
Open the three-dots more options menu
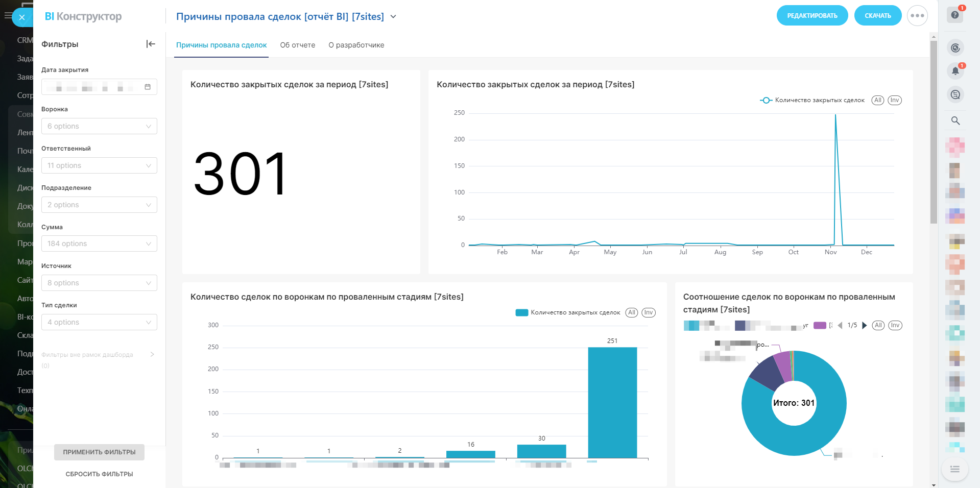917,15
